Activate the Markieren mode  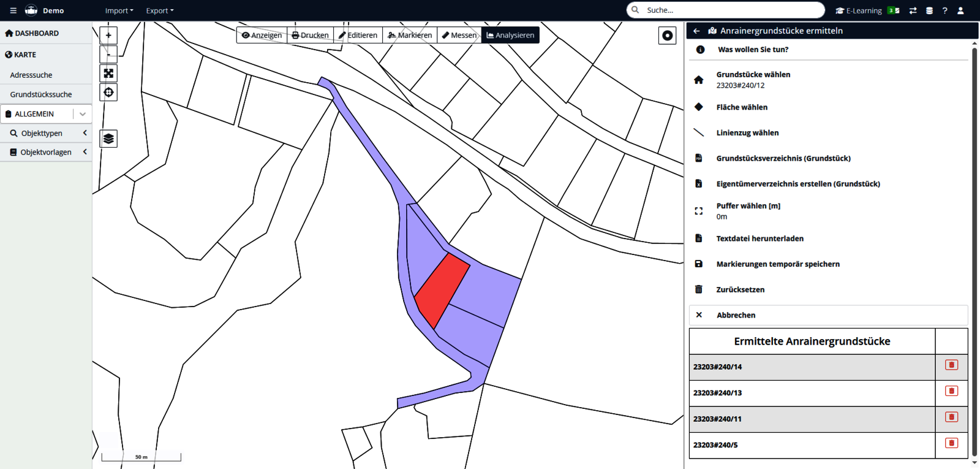click(410, 36)
